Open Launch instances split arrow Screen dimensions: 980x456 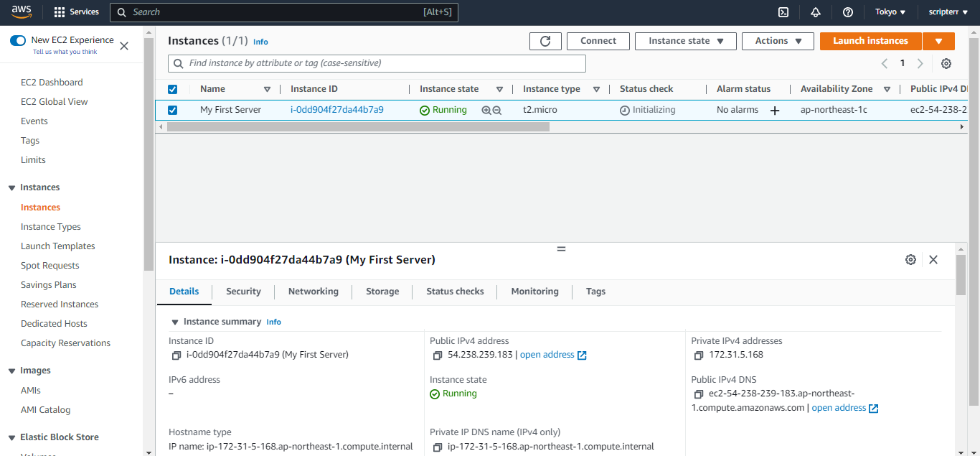pos(938,41)
